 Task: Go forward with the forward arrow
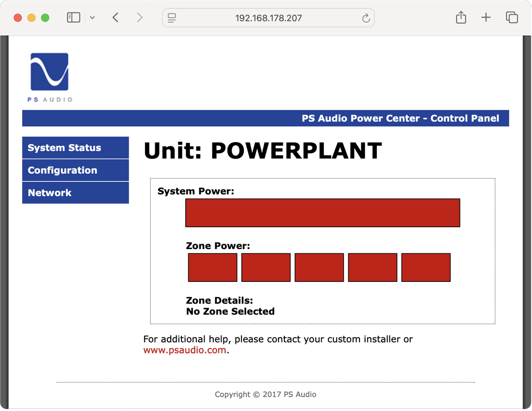[x=139, y=17]
